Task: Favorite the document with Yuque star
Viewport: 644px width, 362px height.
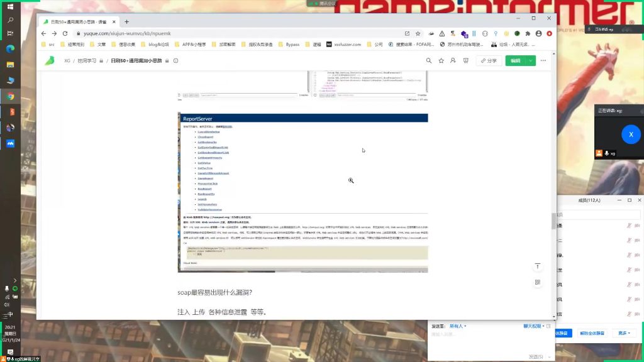Action: click(441, 61)
